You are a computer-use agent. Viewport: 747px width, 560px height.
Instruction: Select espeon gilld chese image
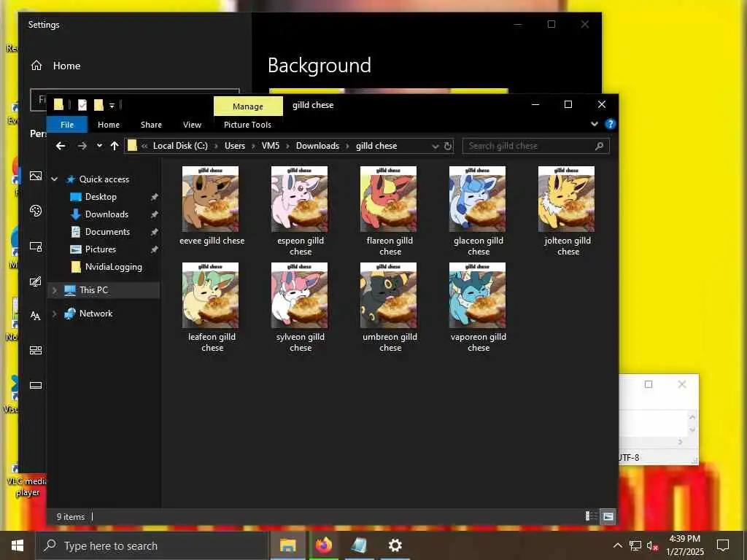(x=300, y=211)
